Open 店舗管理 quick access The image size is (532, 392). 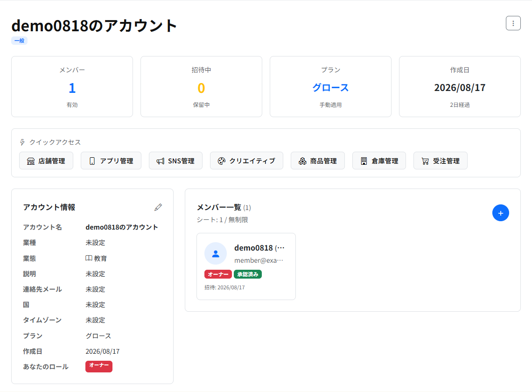pyautogui.click(x=46, y=161)
